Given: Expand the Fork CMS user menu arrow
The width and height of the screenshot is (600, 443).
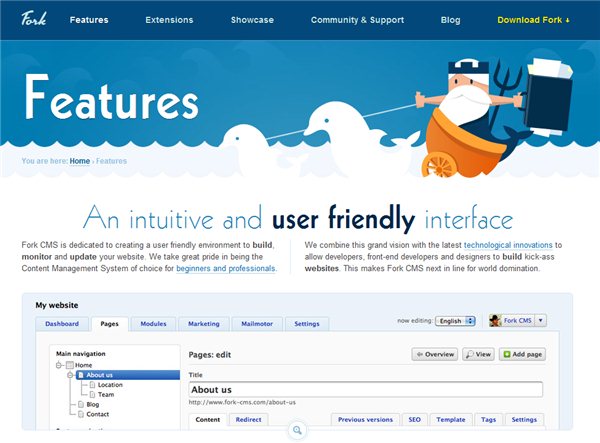Looking at the screenshot, I should click(541, 320).
